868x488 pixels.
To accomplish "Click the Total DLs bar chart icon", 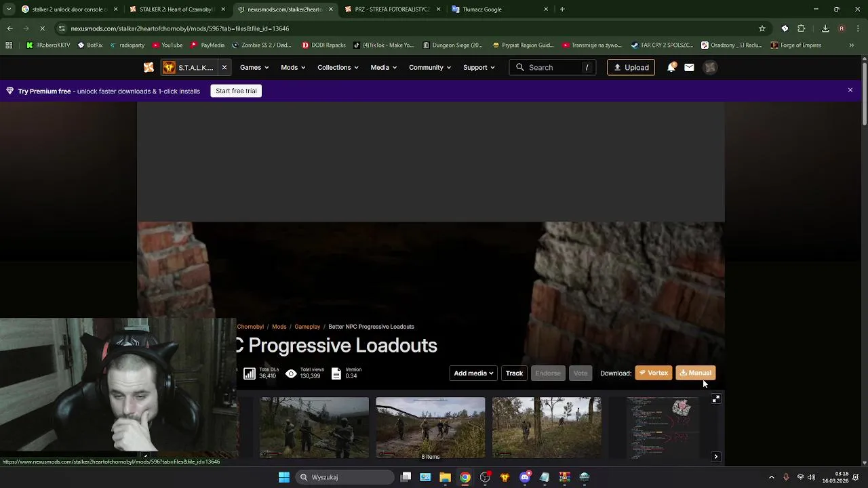I will [250, 373].
